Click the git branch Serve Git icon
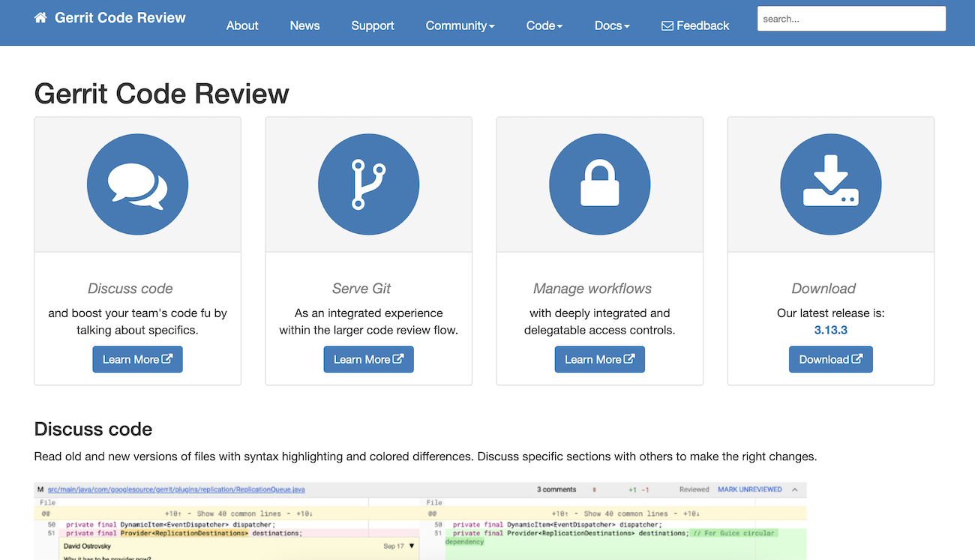The height and width of the screenshot is (560, 975). point(368,184)
